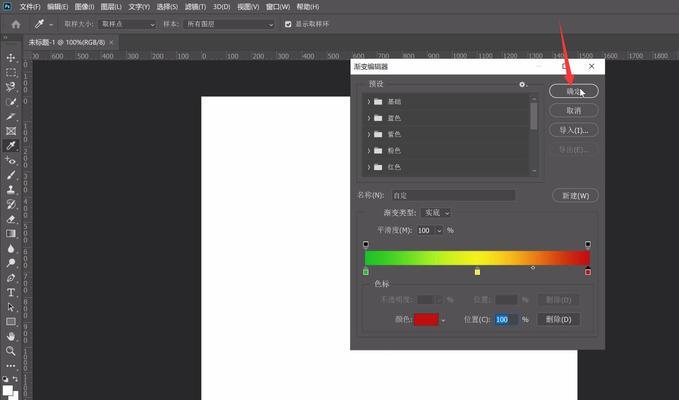The width and height of the screenshot is (679, 400).
Task: Select the red color stop
Action: (588, 271)
